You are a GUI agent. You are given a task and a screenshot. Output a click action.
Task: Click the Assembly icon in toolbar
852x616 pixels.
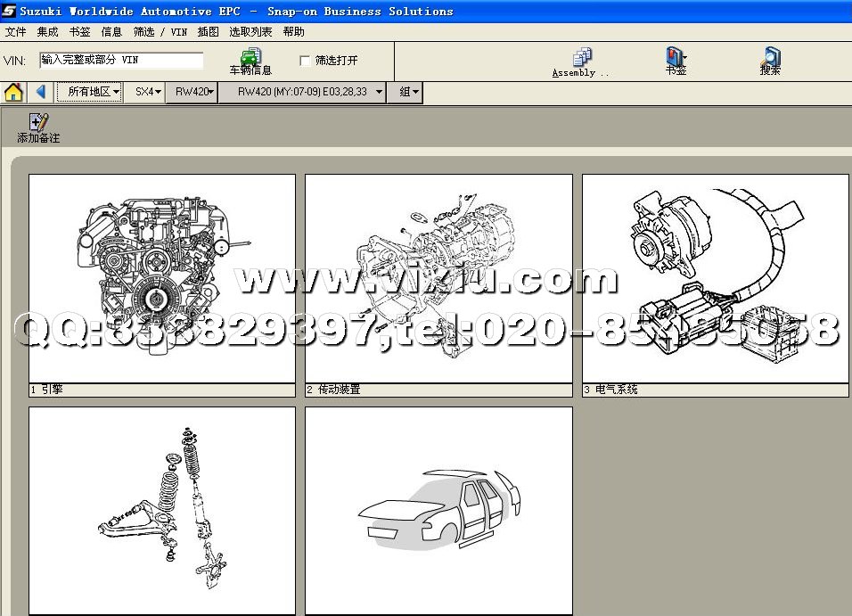tap(583, 58)
